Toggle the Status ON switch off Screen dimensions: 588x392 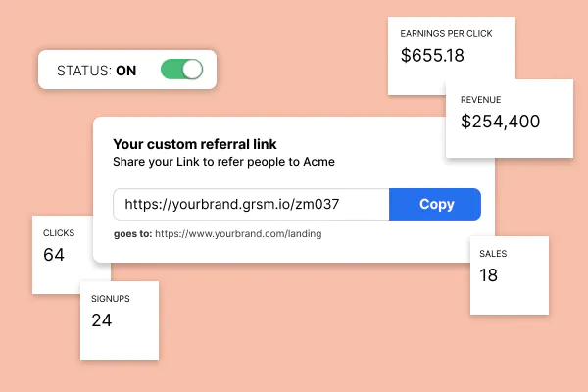(182, 70)
